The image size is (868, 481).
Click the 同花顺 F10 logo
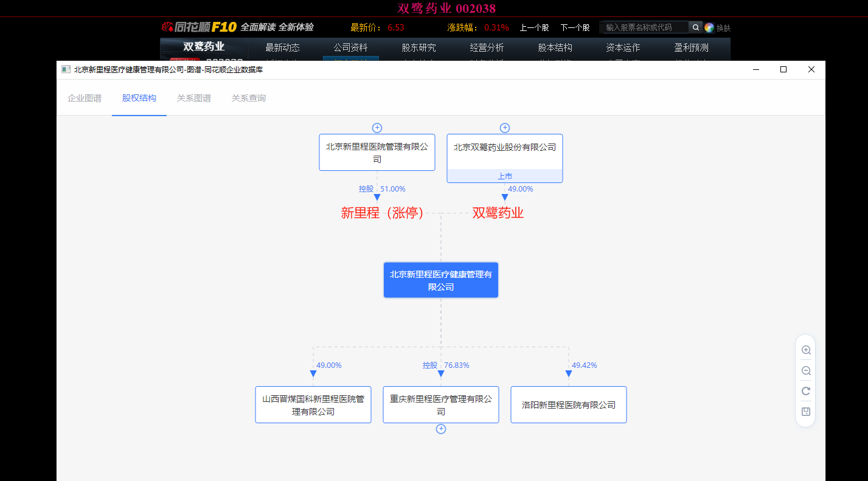coord(199,27)
